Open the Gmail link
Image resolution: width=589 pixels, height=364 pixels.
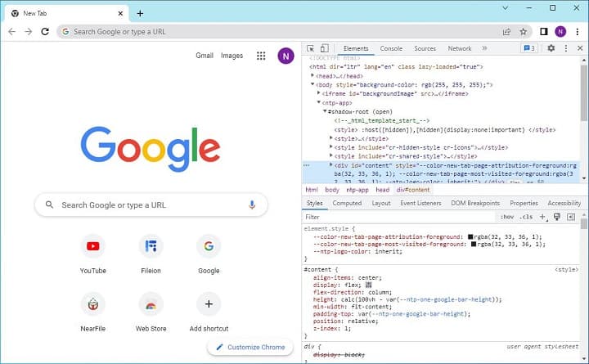coord(205,56)
